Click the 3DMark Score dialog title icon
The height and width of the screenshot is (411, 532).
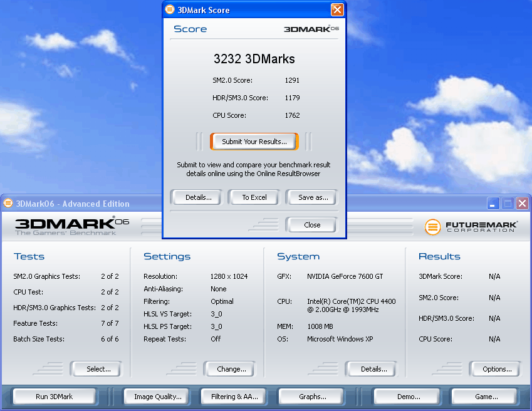click(170, 10)
